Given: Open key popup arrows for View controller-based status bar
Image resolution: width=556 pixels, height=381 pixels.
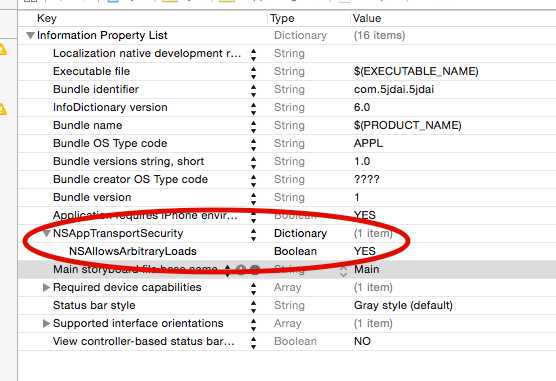Looking at the screenshot, I should [x=253, y=342].
